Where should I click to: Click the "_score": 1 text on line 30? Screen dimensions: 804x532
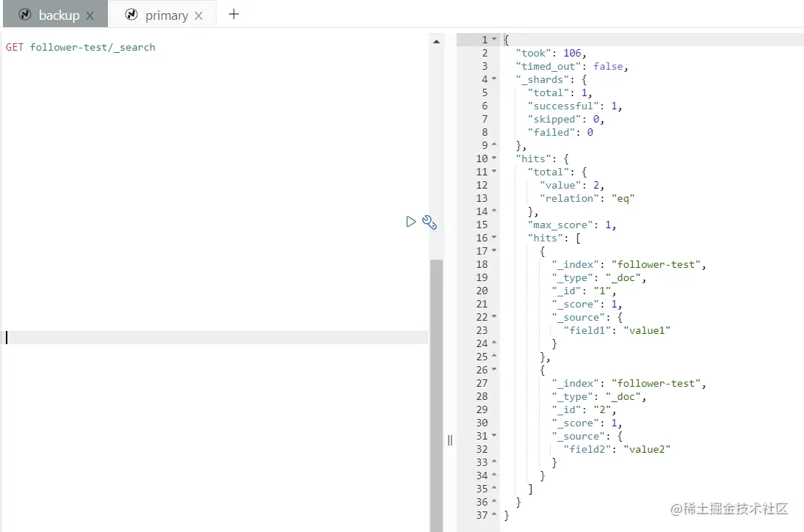coord(587,423)
